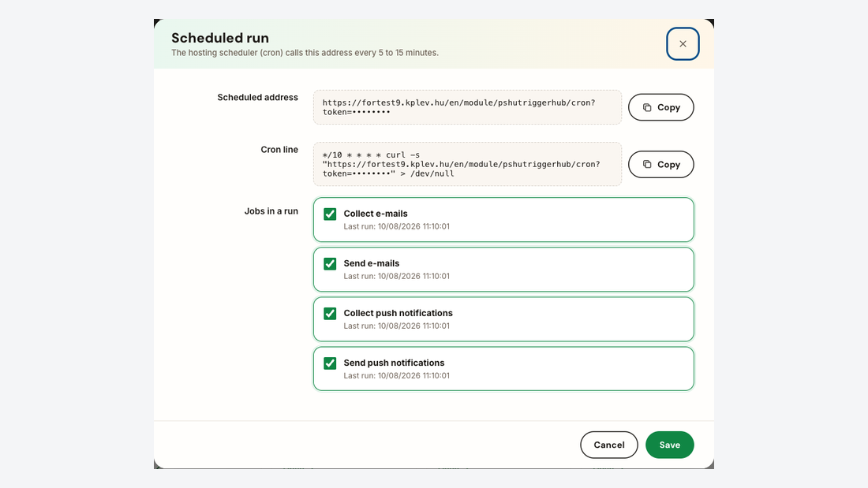The image size is (868, 488).
Task: Untick Send push notifications checkbox
Action: 330,363
